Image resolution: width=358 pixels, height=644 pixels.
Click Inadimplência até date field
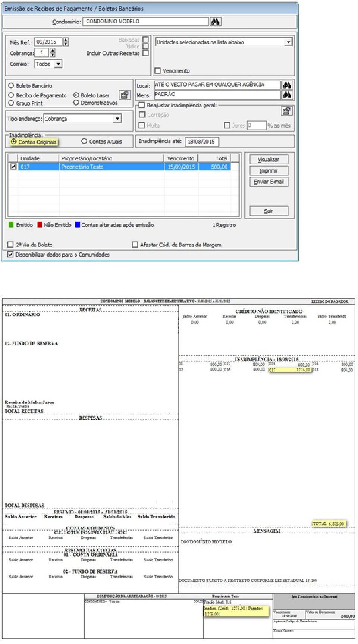tap(202, 142)
